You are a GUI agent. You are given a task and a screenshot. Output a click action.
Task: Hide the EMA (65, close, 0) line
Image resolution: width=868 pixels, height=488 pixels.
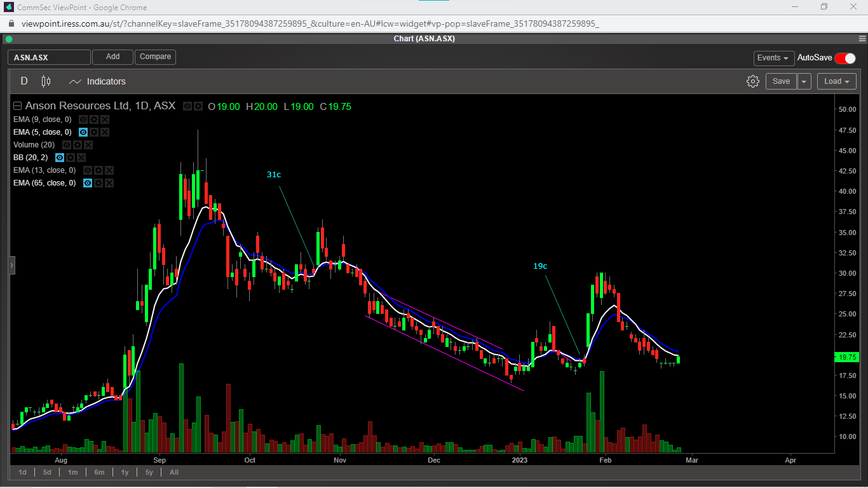(x=88, y=183)
